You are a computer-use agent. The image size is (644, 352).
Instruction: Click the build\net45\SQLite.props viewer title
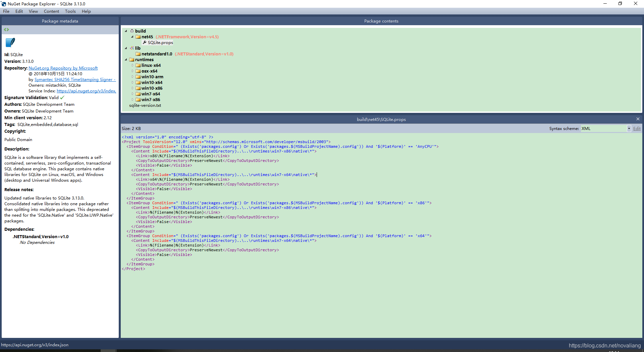click(381, 119)
